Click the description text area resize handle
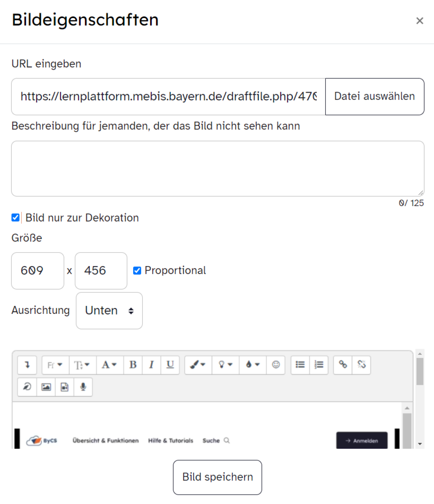This screenshot has width=434, height=504. 421,193
